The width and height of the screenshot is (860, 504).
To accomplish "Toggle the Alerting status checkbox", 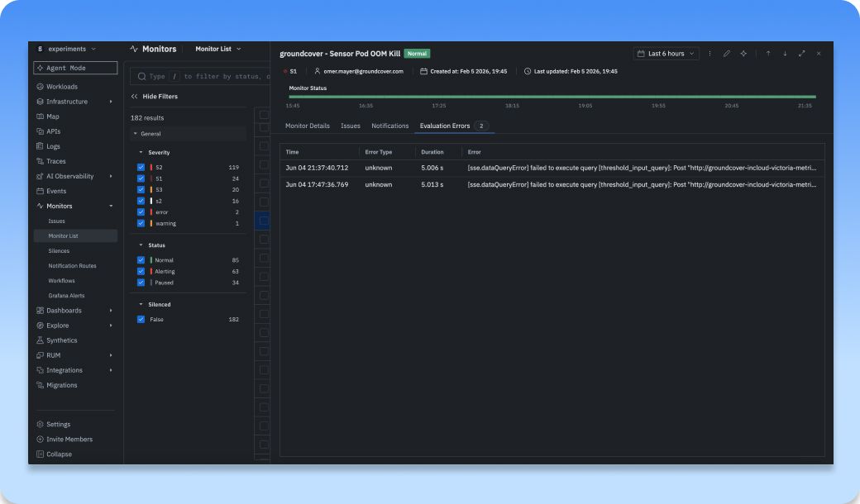I will pos(141,271).
